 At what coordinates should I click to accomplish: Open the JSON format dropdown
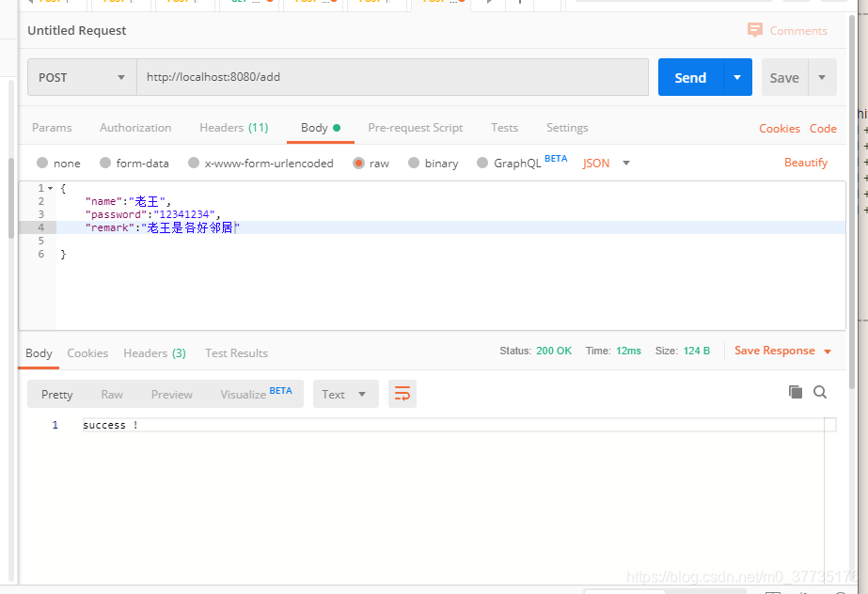click(x=607, y=164)
